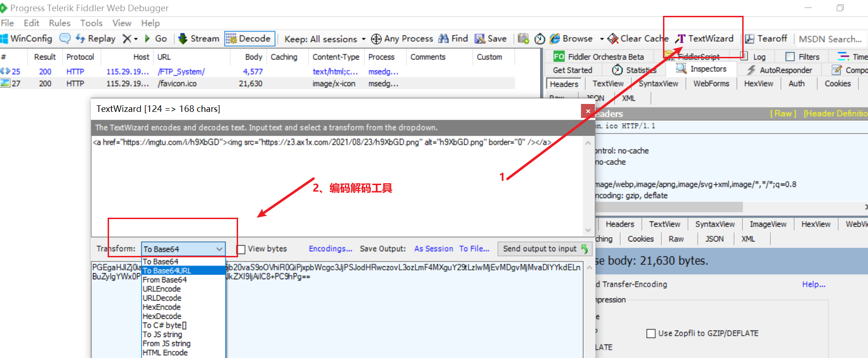Click the Stream mode icon

(x=183, y=39)
